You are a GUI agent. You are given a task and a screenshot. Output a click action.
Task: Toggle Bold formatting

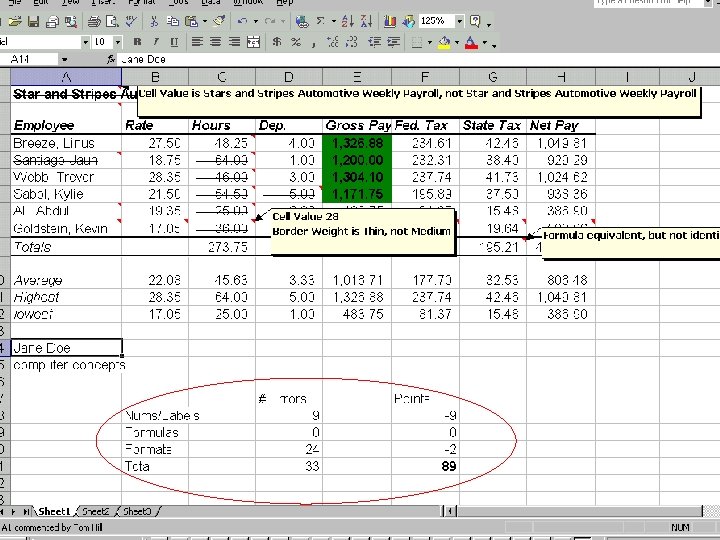click(136, 43)
